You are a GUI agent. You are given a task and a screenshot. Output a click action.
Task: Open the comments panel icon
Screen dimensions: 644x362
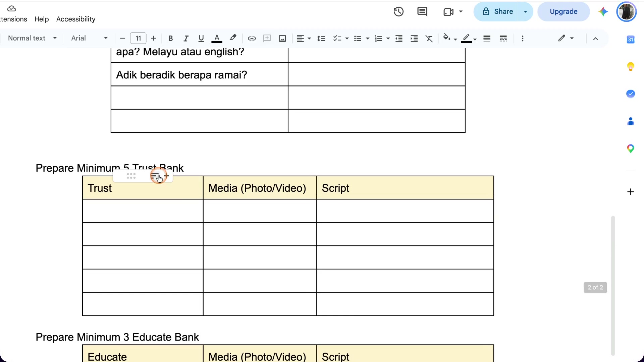[x=422, y=12]
